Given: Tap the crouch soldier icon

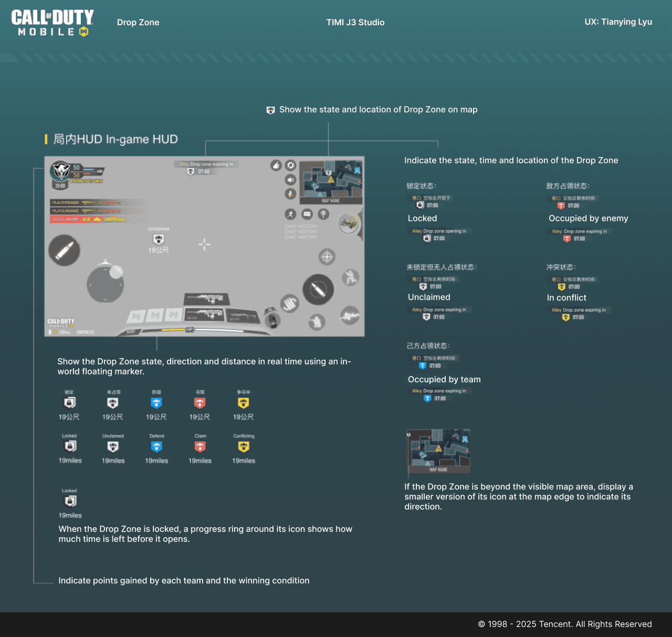Looking at the screenshot, I should click(x=317, y=321).
